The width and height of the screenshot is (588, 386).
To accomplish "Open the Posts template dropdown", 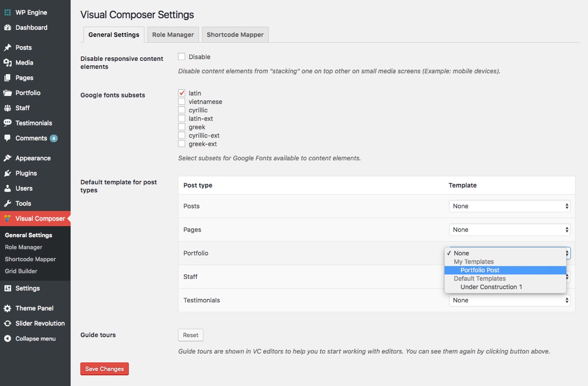I will (509, 206).
